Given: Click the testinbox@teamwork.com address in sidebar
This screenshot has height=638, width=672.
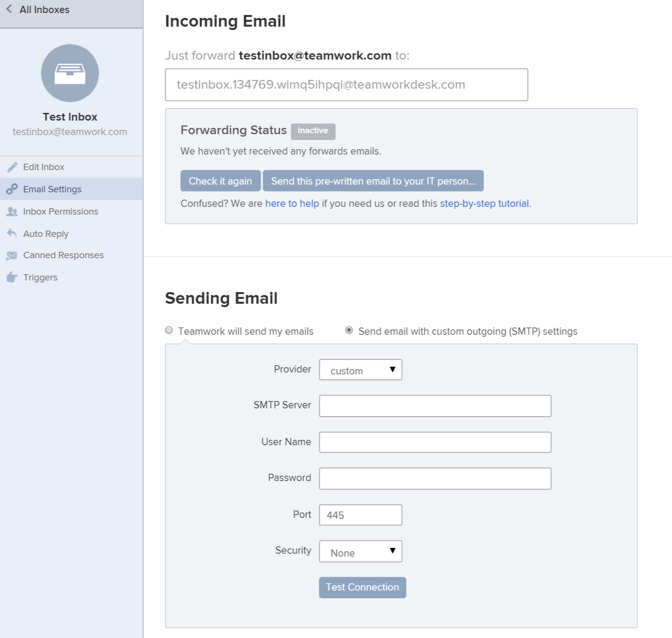Looking at the screenshot, I should tap(70, 132).
